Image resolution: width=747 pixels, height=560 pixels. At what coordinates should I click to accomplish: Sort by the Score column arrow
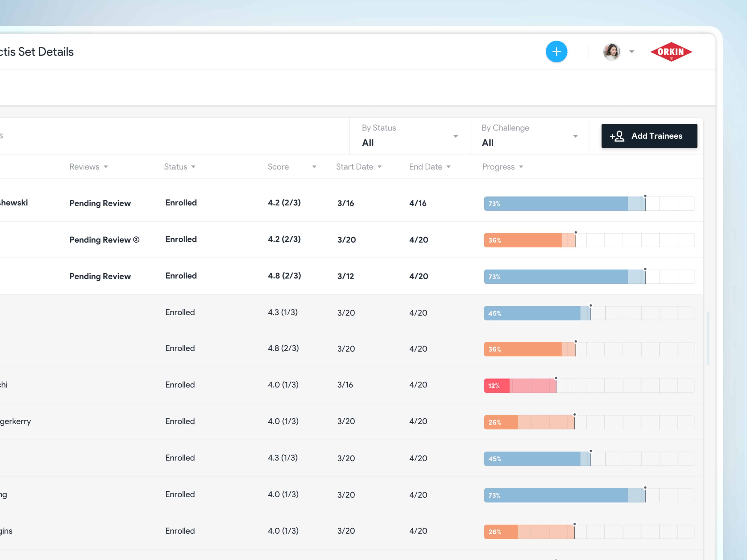click(314, 167)
